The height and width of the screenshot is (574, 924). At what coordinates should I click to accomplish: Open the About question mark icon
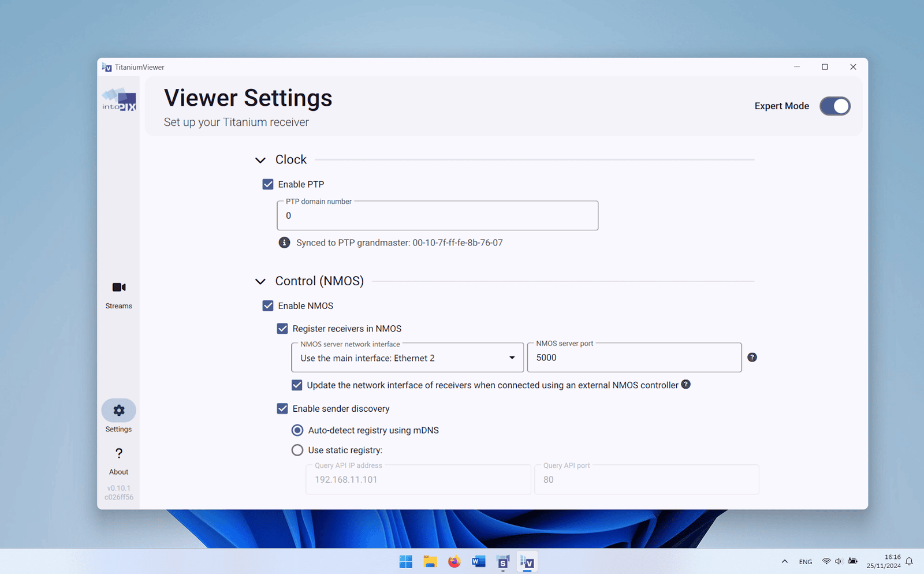point(119,454)
